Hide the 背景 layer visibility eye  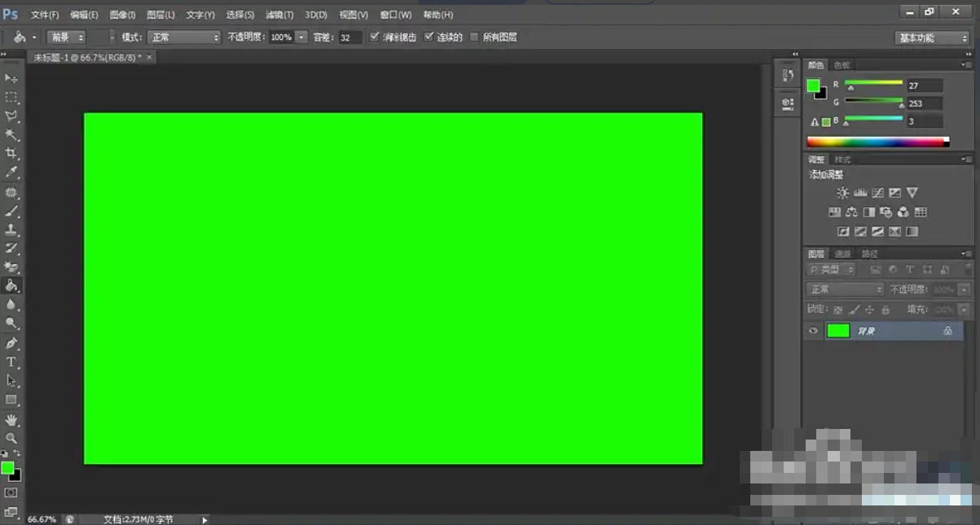point(812,330)
